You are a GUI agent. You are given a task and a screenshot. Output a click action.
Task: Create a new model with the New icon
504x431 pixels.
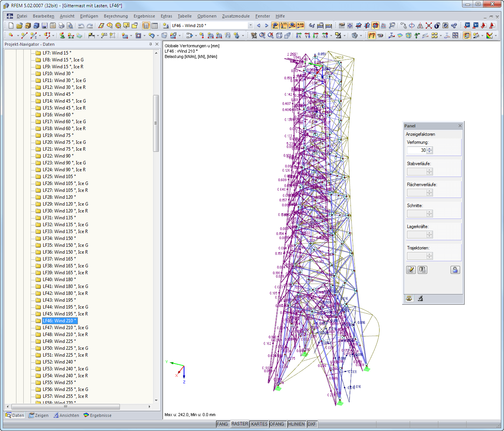point(11,26)
